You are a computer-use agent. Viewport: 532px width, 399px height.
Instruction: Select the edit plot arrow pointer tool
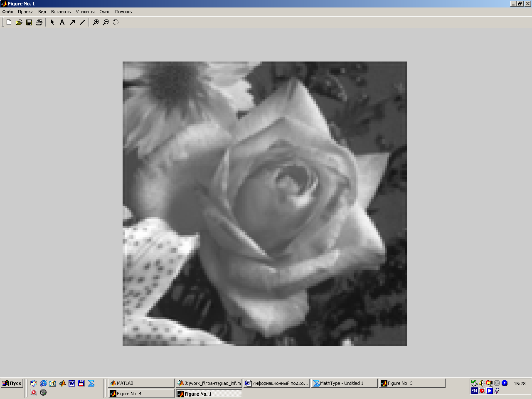click(x=52, y=22)
